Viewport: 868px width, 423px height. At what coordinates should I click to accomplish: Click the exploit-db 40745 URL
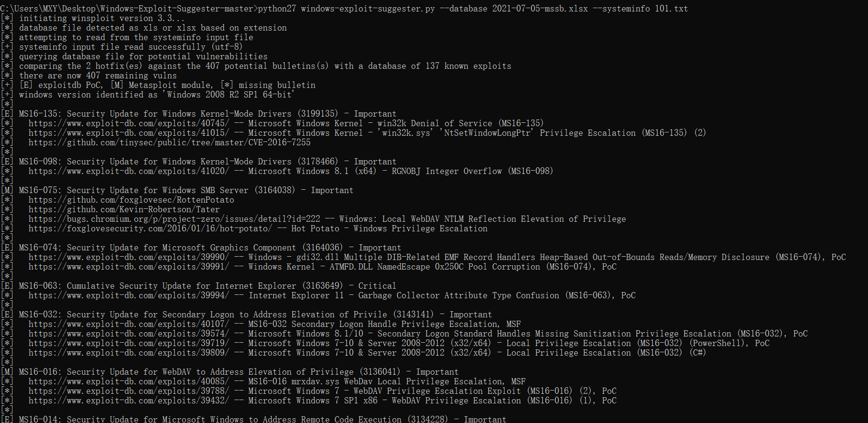point(129,123)
